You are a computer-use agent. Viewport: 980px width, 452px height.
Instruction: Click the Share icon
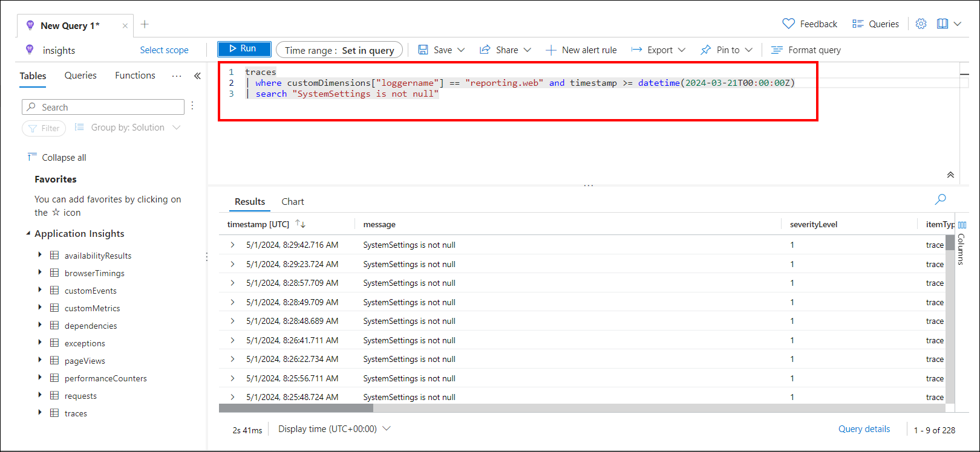[485, 50]
